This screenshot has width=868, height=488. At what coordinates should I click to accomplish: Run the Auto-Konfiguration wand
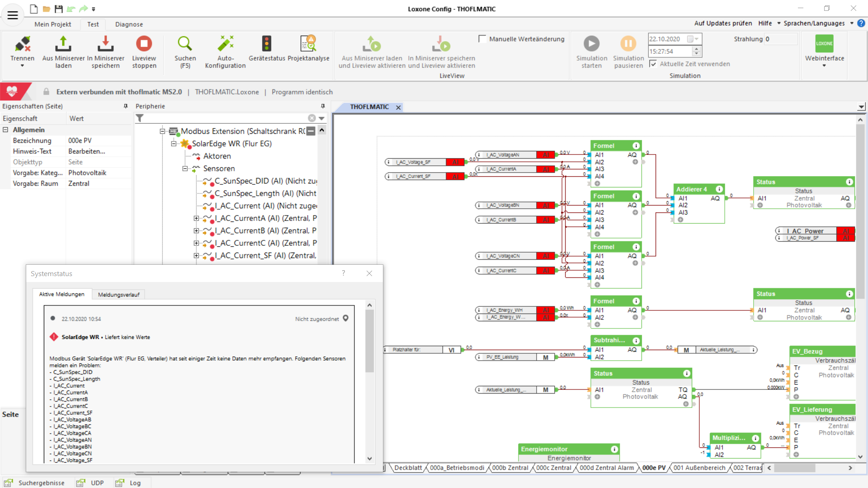pyautogui.click(x=225, y=44)
